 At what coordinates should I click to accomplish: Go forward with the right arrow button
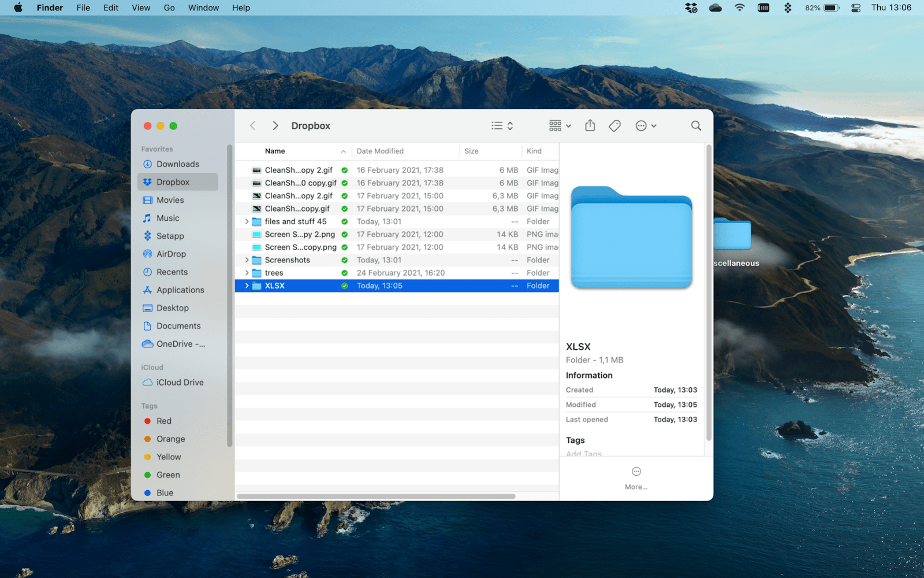(275, 125)
